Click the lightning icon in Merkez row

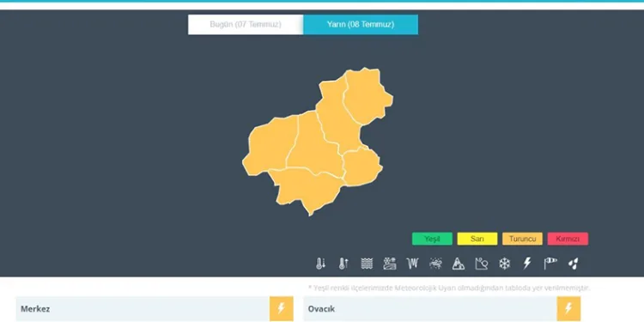tap(282, 308)
